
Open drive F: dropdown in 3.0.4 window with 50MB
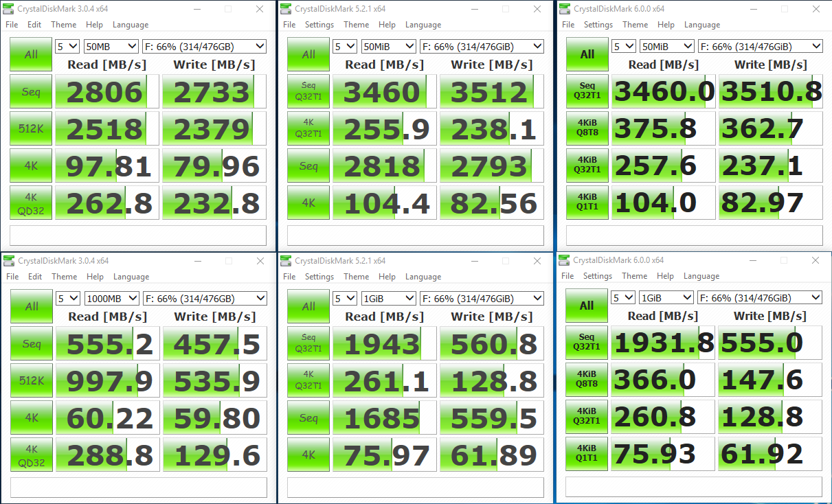(204, 47)
